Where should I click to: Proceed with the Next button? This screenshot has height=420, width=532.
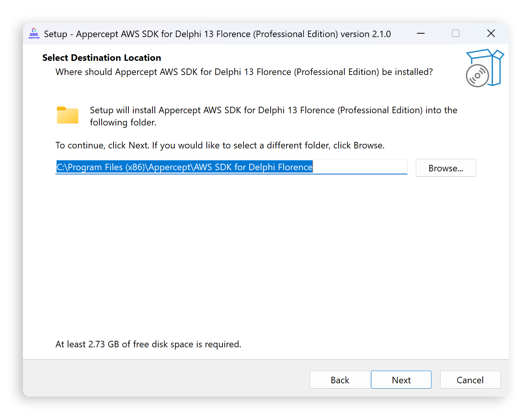pos(401,380)
